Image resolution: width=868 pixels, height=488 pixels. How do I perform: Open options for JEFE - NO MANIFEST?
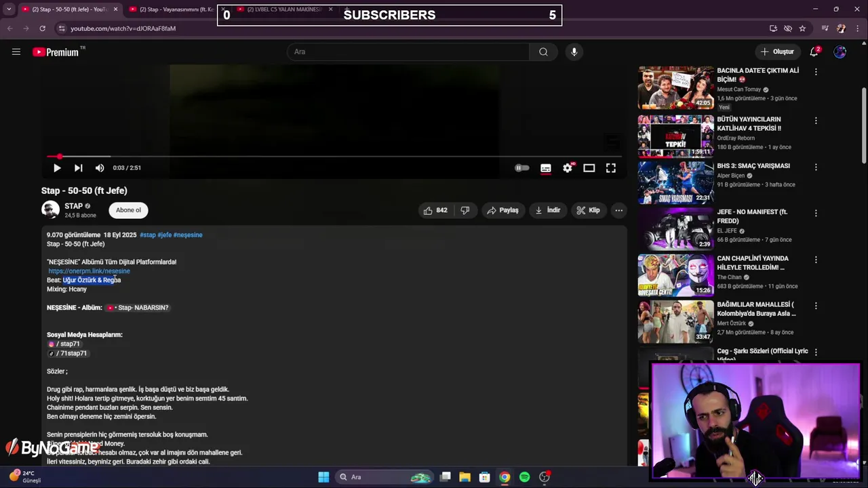click(816, 213)
